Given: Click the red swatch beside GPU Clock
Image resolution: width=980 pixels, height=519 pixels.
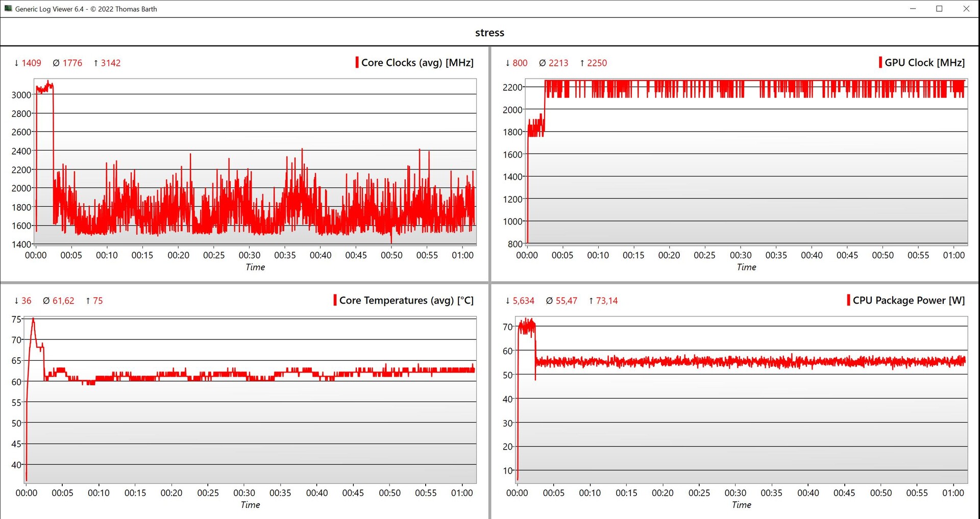Looking at the screenshot, I should [x=880, y=62].
